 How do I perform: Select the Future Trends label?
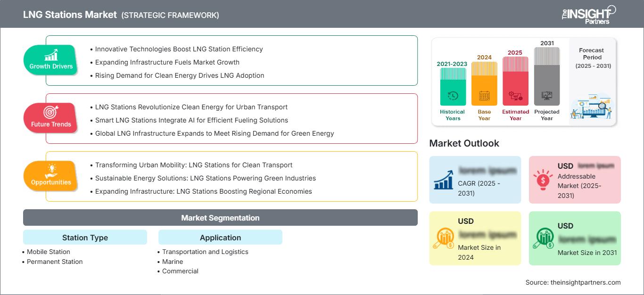(51, 124)
